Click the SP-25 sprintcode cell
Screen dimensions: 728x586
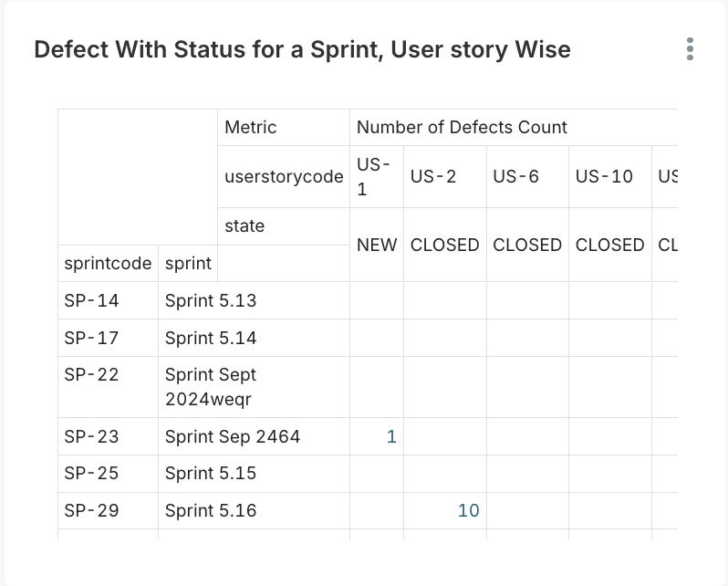coord(92,473)
